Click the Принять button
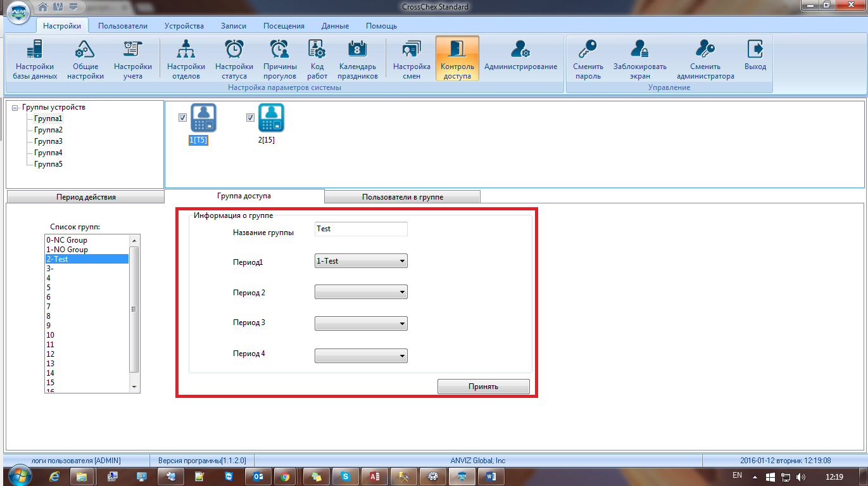 click(483, 387)
